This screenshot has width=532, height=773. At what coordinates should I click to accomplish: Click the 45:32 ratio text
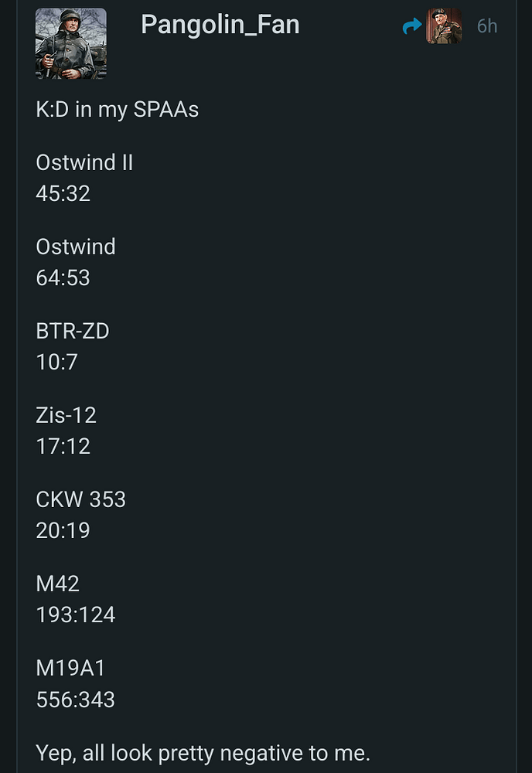(63, 193)
